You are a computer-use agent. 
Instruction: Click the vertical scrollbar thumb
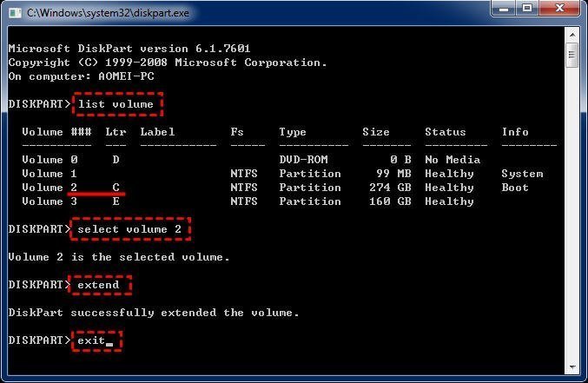(571, 57)
